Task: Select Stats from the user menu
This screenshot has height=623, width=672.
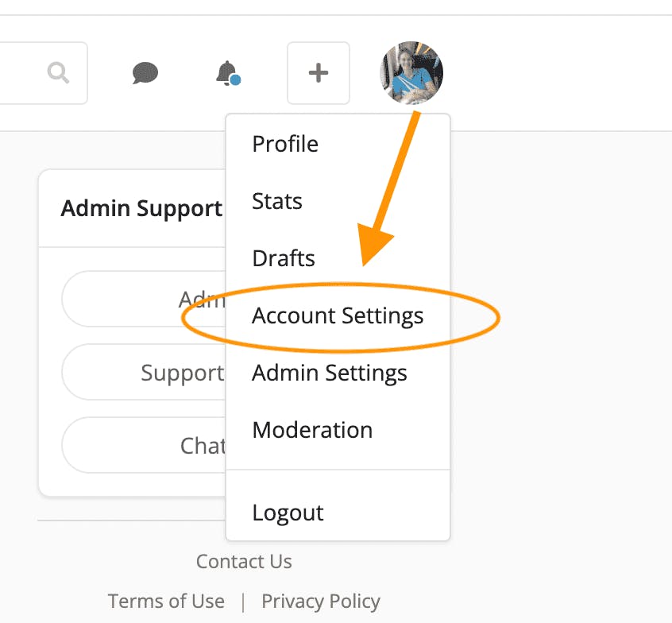Action: tap(277, 201)
